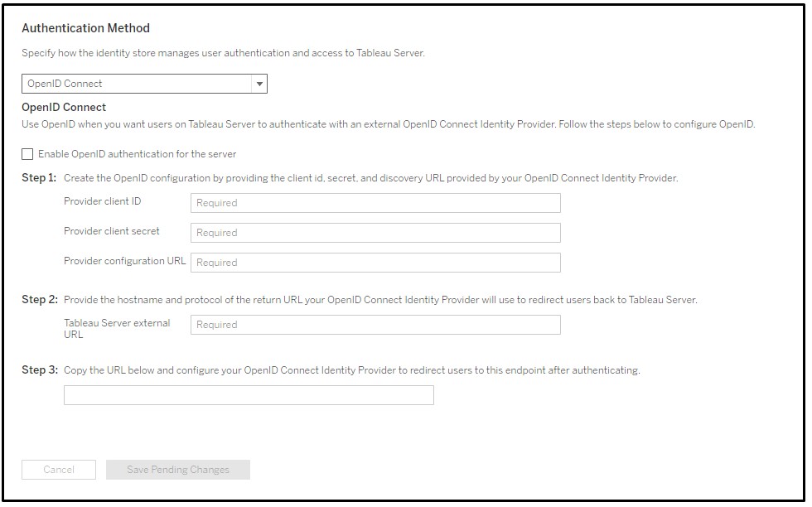This screenshot has width=812, height=507.
Task: Select the Provider configuration URL input box
Action: coord(375,263)
